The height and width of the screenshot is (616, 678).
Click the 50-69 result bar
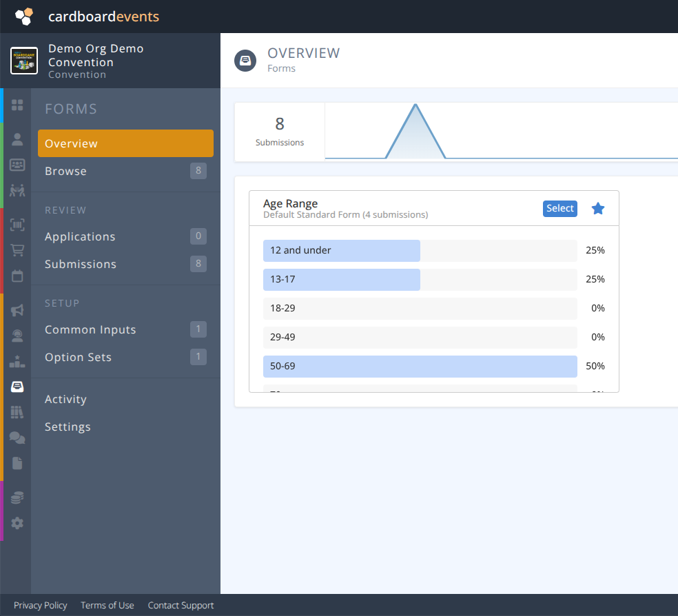point(420,366)
